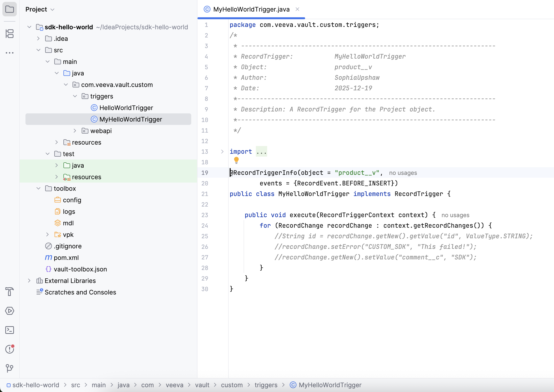Open the Terminal tool window
Image resolution: width=554 pixels, height=392 pixels.
click(x=9, y=330)
